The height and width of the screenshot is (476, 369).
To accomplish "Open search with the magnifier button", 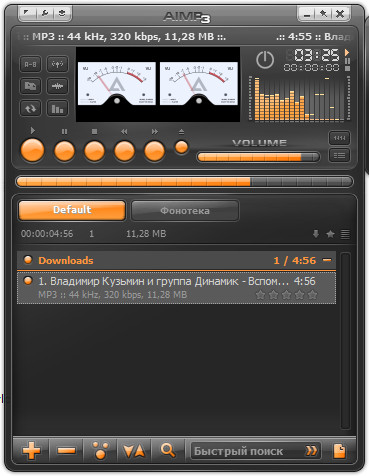I will [x=168, y=451].
